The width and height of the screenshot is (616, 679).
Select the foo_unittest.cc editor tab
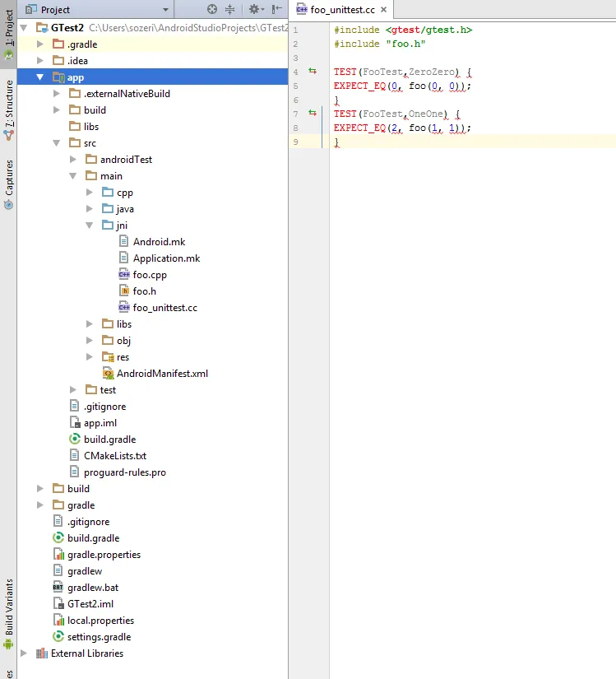341,10
